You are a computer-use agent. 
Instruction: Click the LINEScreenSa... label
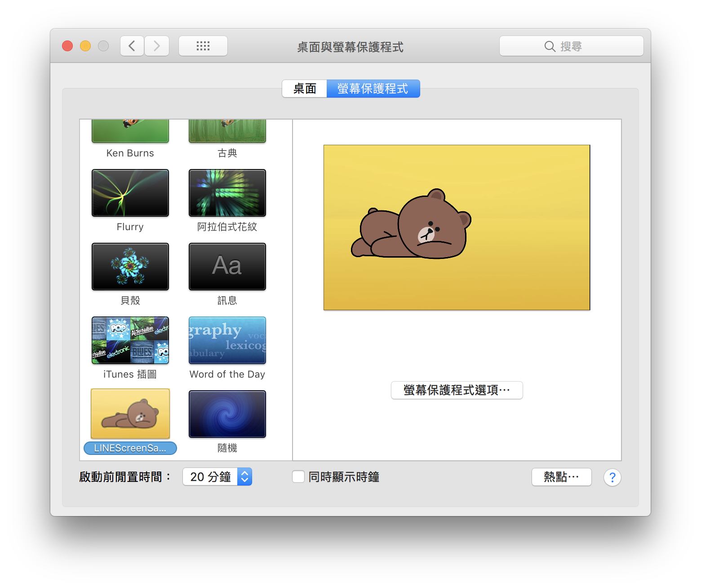click(130, 448)
